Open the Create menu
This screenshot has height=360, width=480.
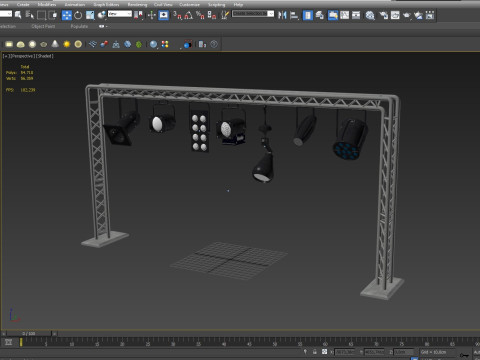tap(23, 4)
